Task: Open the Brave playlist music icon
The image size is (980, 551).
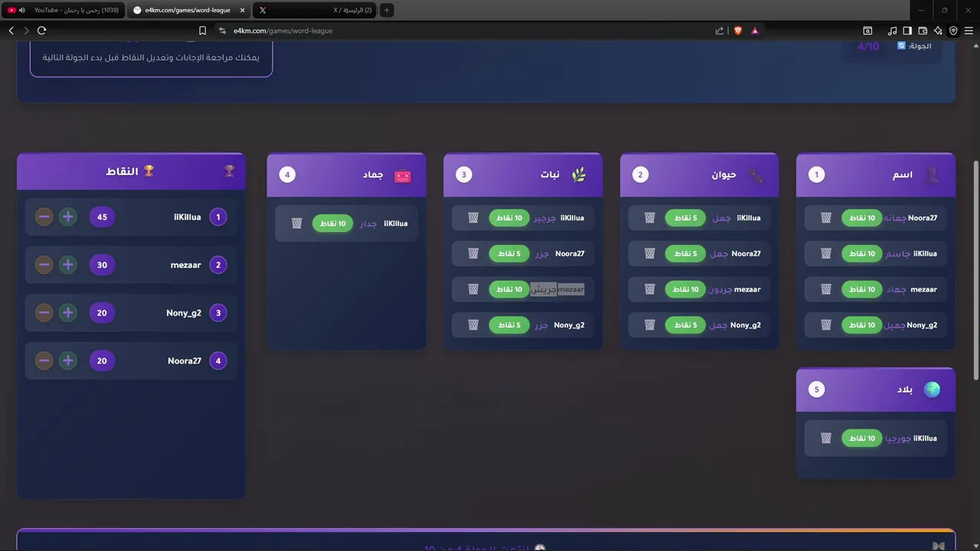Action: coord(892,31)
